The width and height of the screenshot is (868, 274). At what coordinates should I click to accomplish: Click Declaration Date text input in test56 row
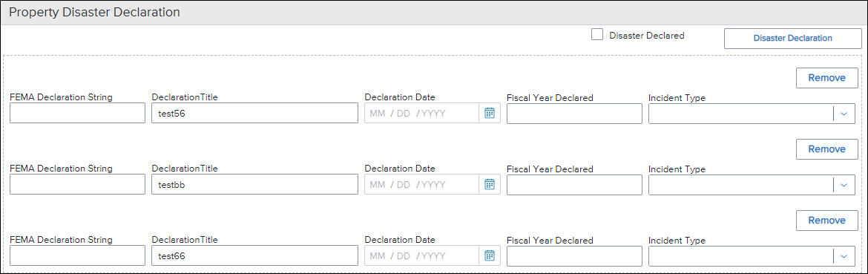pos(421,114)
